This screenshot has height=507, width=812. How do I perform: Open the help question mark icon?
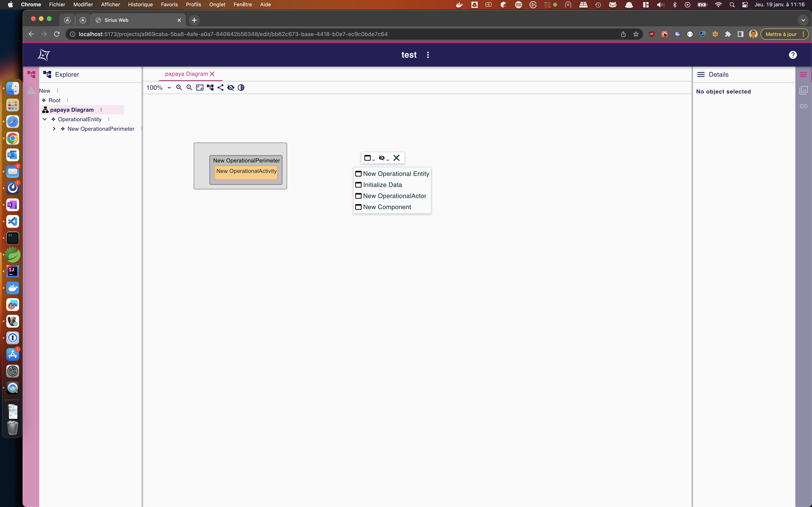793,55
